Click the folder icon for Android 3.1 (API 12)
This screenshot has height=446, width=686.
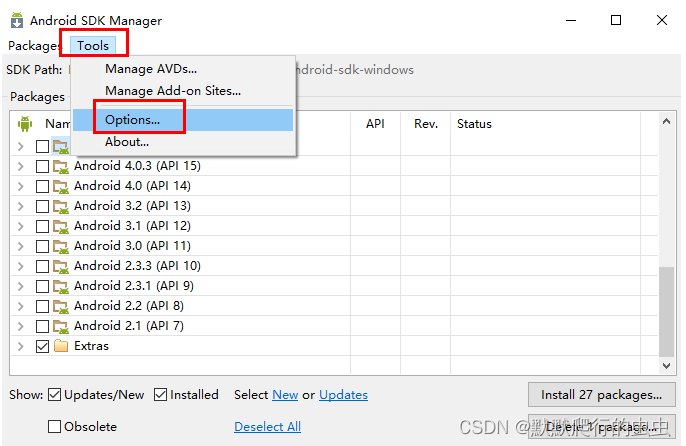click(61, 226)
